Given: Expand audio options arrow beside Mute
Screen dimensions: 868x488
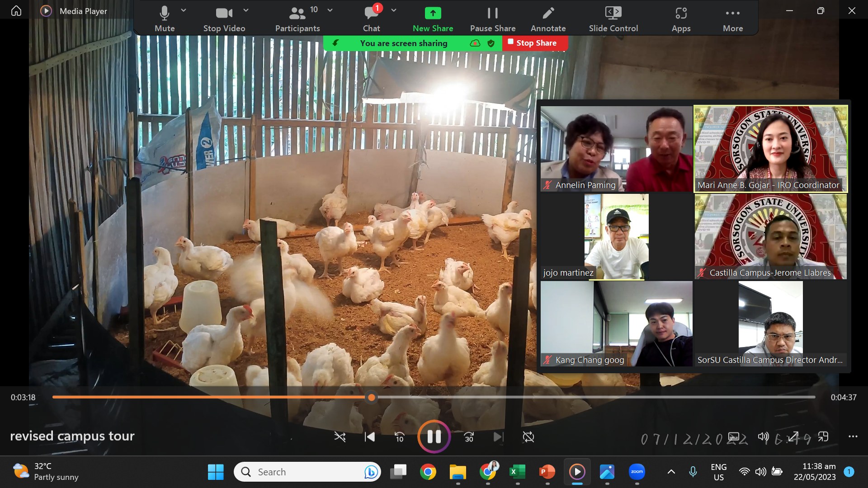Looking at the screenshot, I should (x=184, y=10).
